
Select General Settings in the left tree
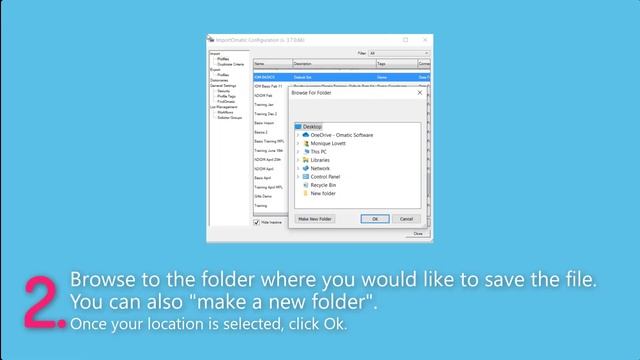click(x=223, y=86)
